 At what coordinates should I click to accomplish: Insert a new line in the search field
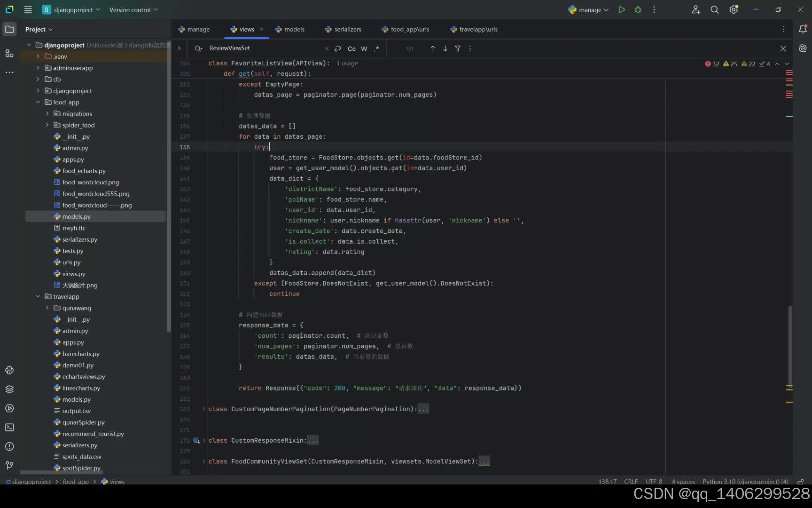[337, 48]
